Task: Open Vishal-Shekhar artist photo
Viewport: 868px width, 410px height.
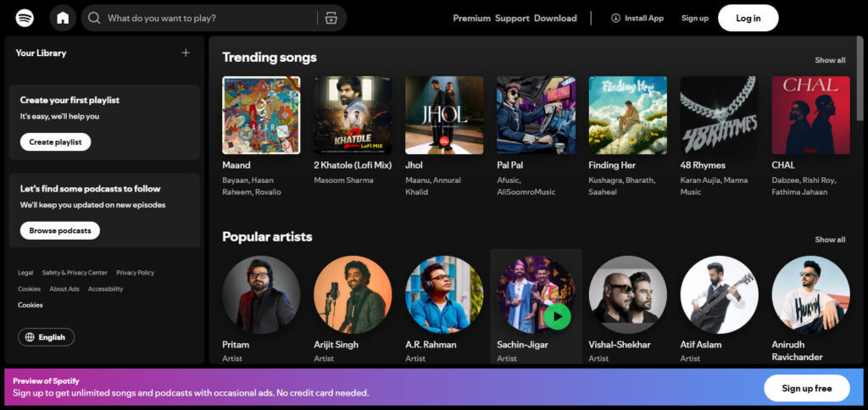Action: (x=628, y=294)
